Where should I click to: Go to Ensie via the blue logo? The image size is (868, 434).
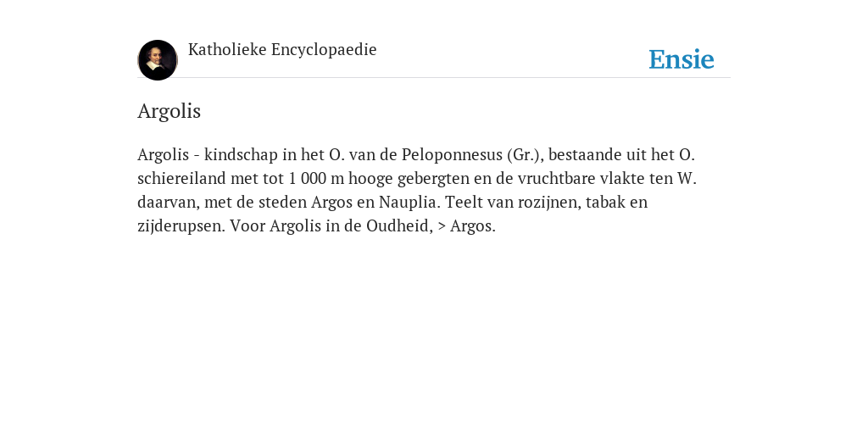pos(682,59)
